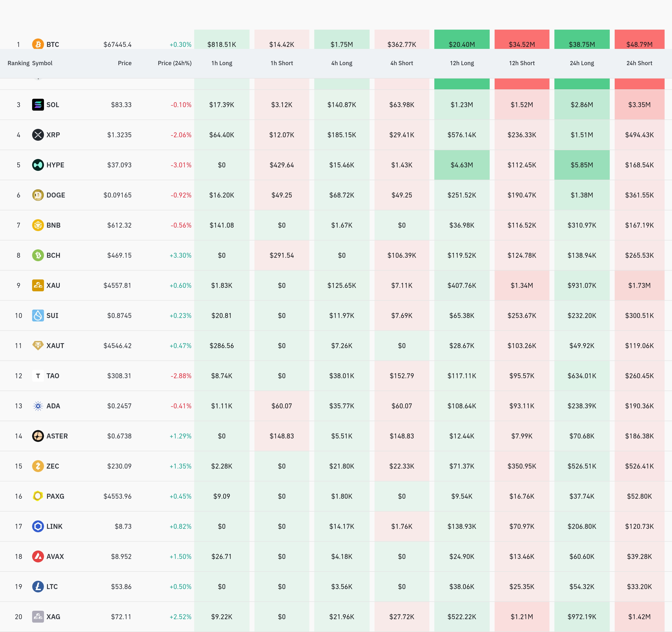Click the Dogecoin DOGE icon
Image resolution: width=672 pixels, height=632 pixels.
(38, 195)
